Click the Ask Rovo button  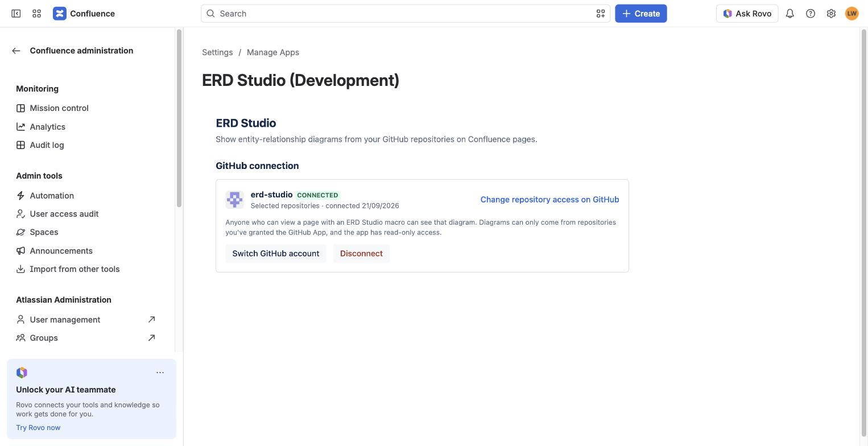click(x=747, y=14)
